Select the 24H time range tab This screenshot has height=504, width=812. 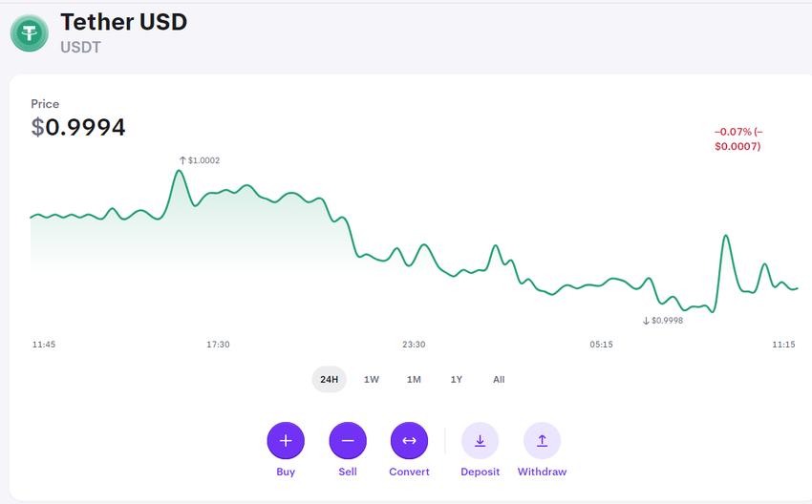[x=329, y=380]
